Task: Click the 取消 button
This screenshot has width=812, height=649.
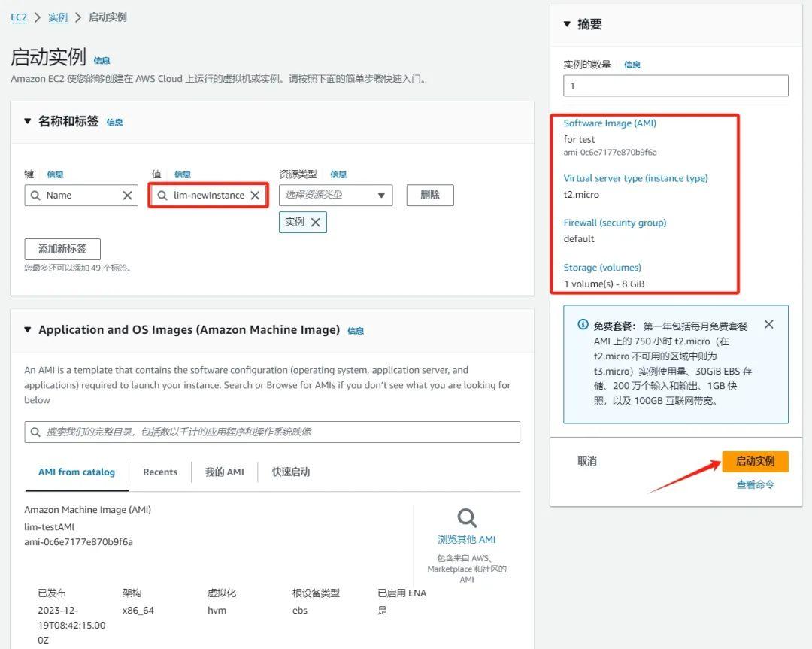Action: [x=586, y=461]
